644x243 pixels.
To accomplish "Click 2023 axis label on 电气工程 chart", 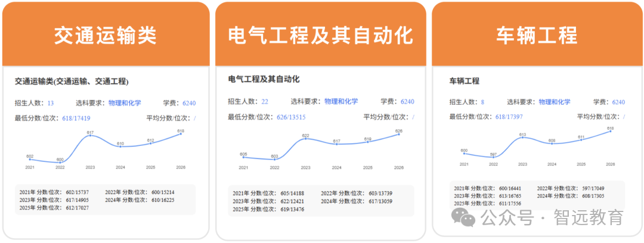I will [305, 168].
